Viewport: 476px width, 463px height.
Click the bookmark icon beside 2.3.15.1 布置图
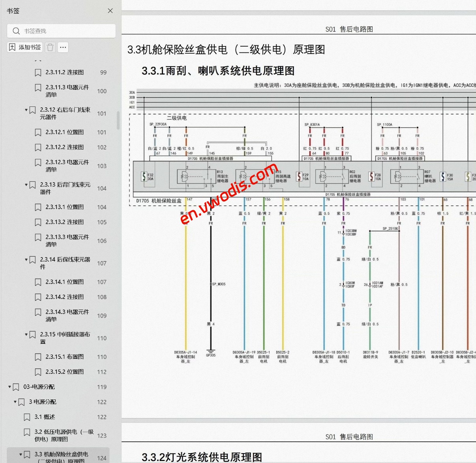[x=38, y=357]
